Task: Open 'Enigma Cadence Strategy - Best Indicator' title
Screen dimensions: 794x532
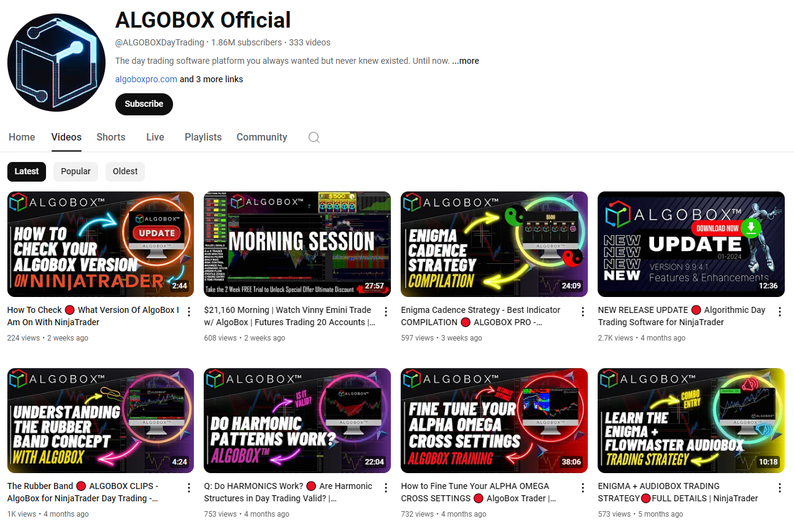Action: [480, 316]
